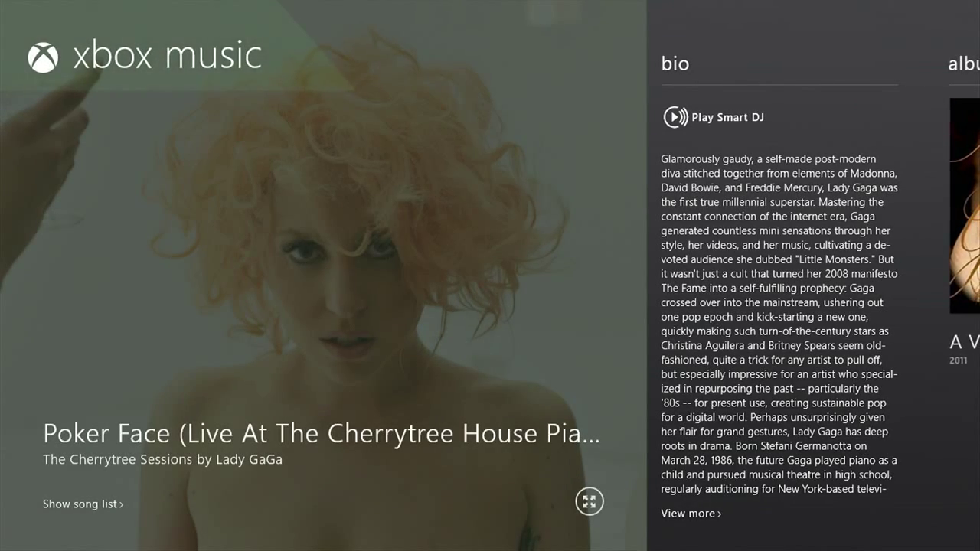Click the Lady Gaga biography paragraph

[x=779, y=324]
